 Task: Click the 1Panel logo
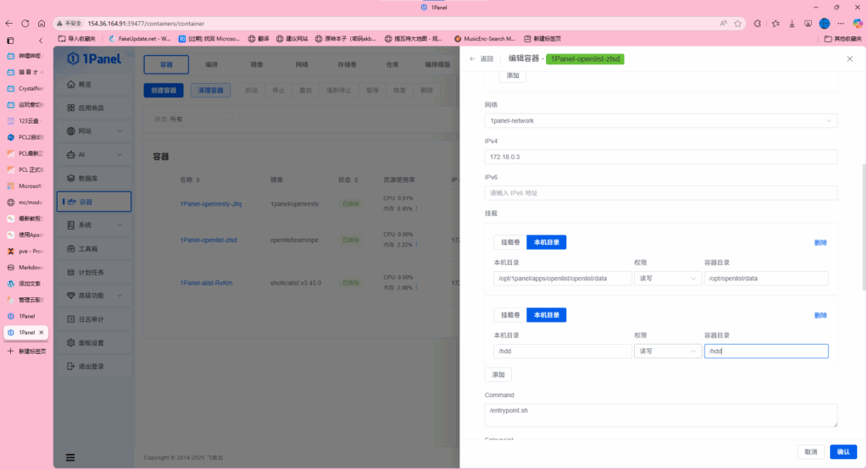click(93, 58)
